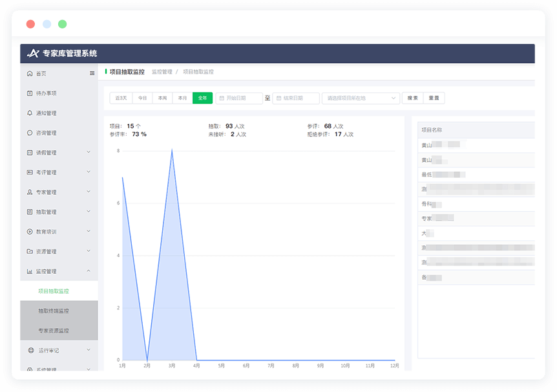Image resolution: width=557 pixels, height=392 pixels.
Task: Click the 教育培训 play icon
Action: [30, 232]
